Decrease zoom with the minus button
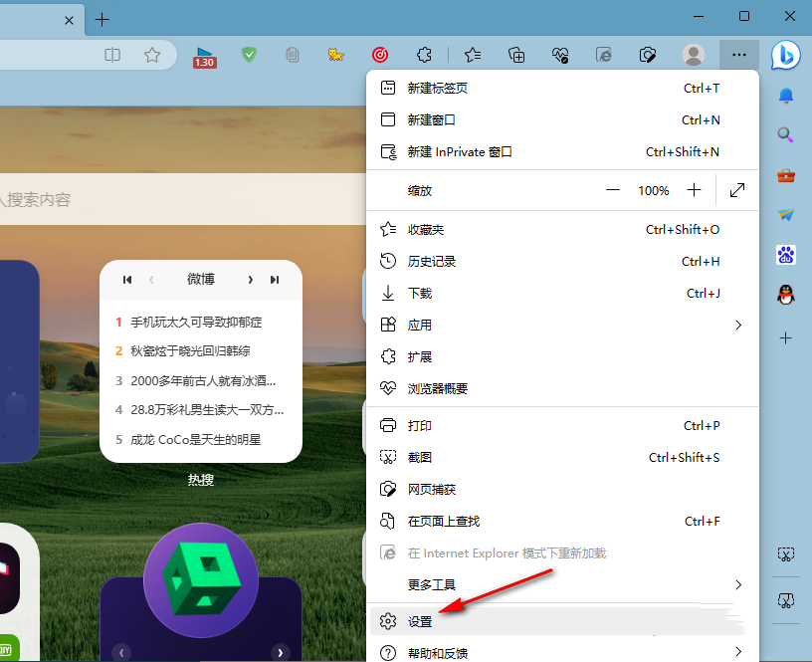Screen dimensions: 812x662 click(613, 190)
